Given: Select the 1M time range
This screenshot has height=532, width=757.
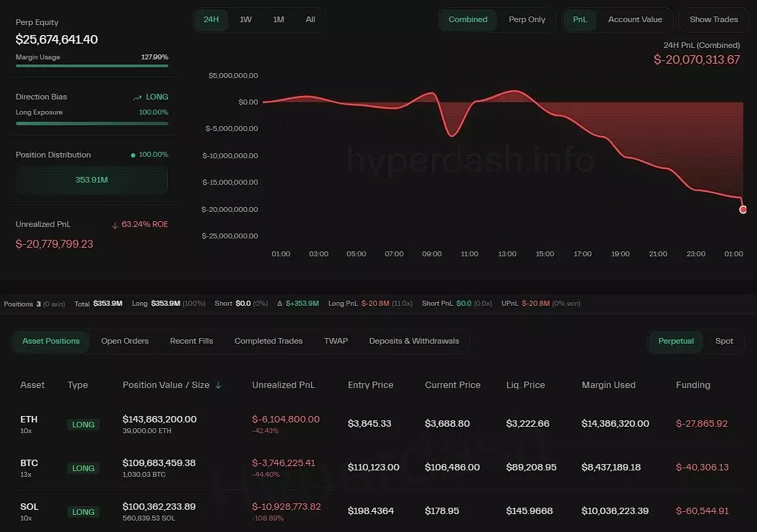Looking at the screenshot, I should pyautogui.click(x=279, y=20).
